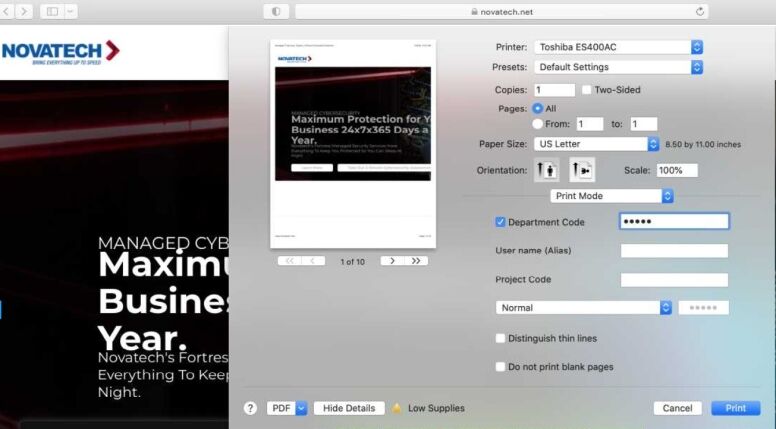Uncheck the Department Code checkbox
The width and height of the screenshot is (776, 429).
(501, 222)
